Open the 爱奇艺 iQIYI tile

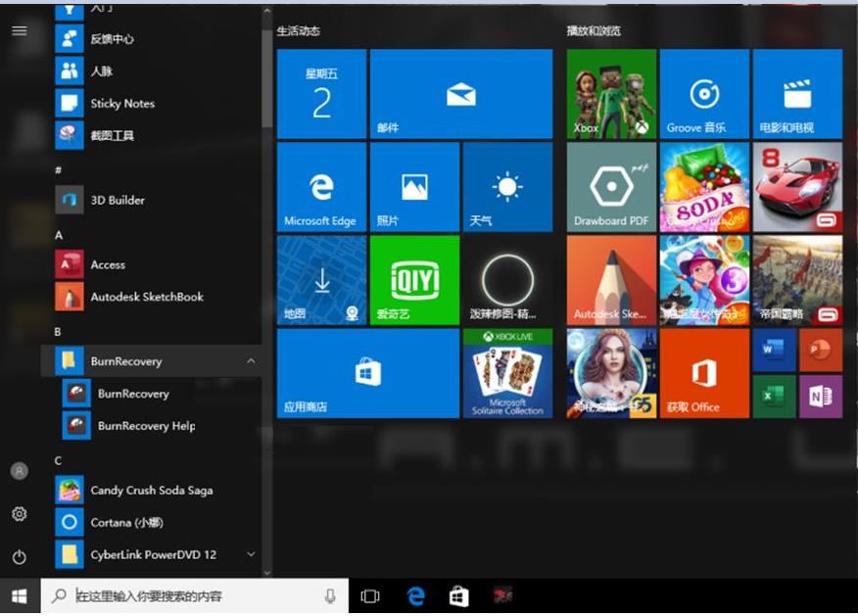pyautogui.click(x=413, y=280)
